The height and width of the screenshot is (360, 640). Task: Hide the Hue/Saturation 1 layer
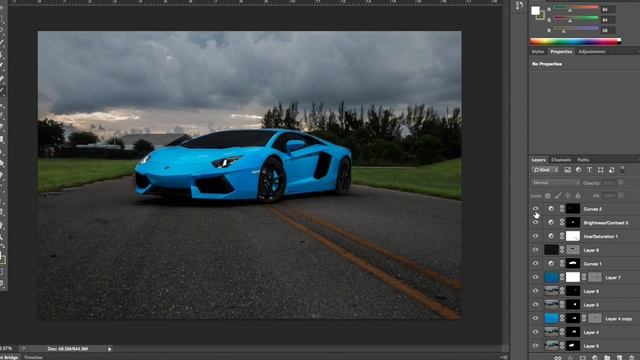point(535,236)
